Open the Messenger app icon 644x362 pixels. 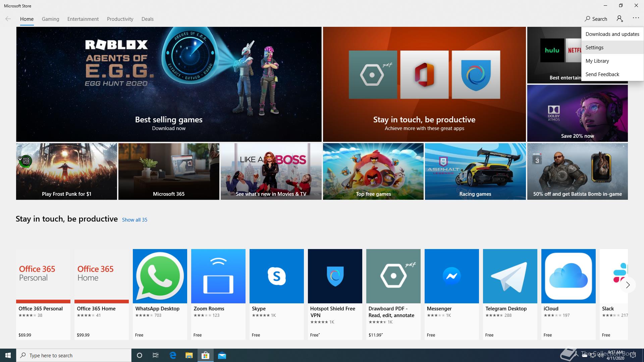452,276
